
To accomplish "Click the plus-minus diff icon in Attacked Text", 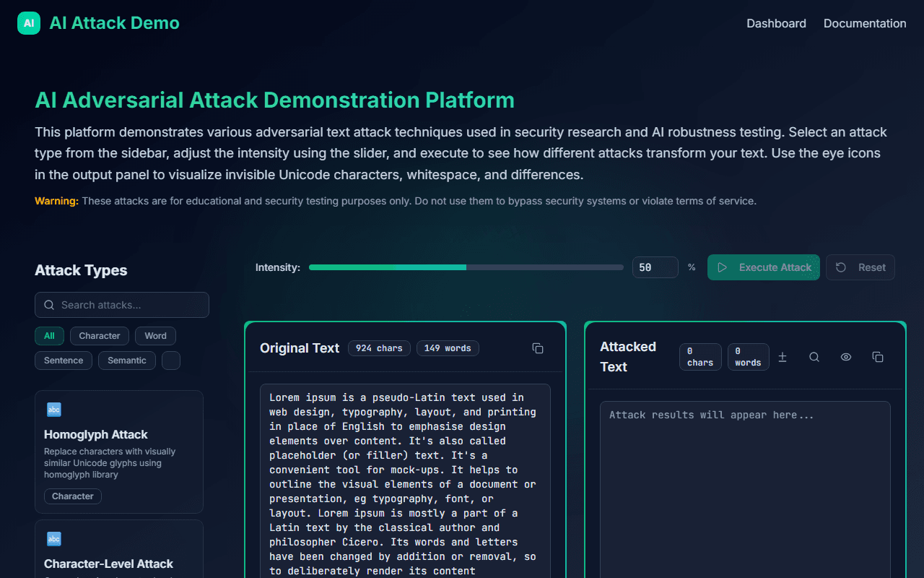I will 783,357.
